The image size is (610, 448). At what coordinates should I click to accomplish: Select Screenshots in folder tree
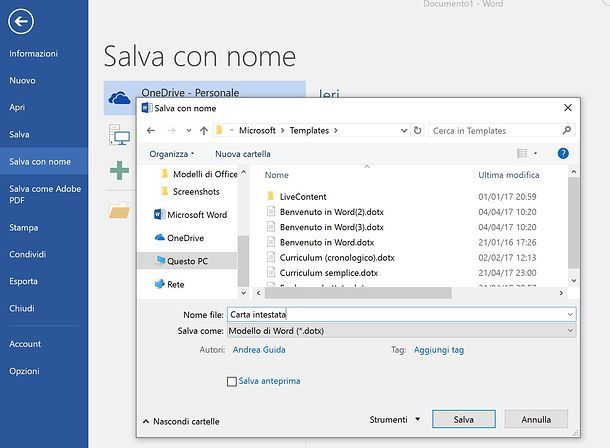[x=196, y=192]
